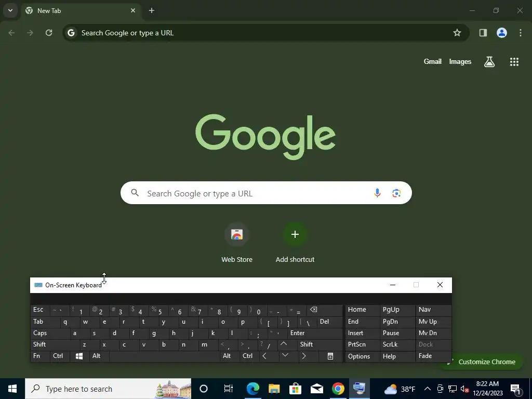The width and height of the screenshot is (532, 399).
Task: Click the Home key
Action: (362, 310)
